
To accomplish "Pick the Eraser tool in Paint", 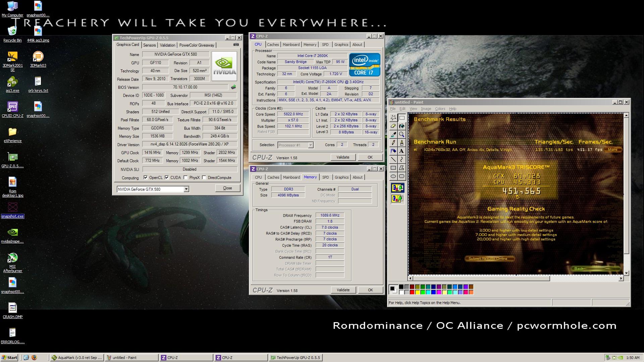I will point(393,126).
